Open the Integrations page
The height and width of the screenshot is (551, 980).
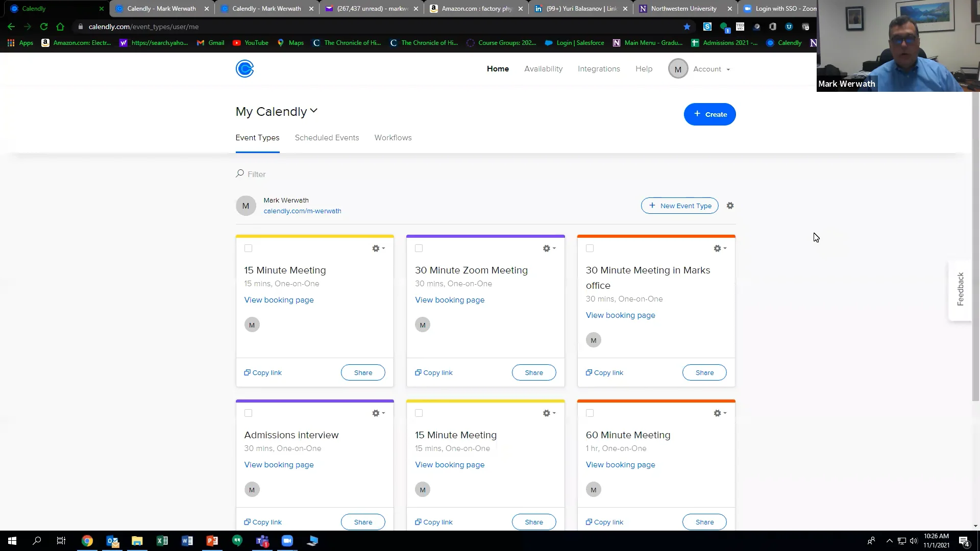click(599, 69)
